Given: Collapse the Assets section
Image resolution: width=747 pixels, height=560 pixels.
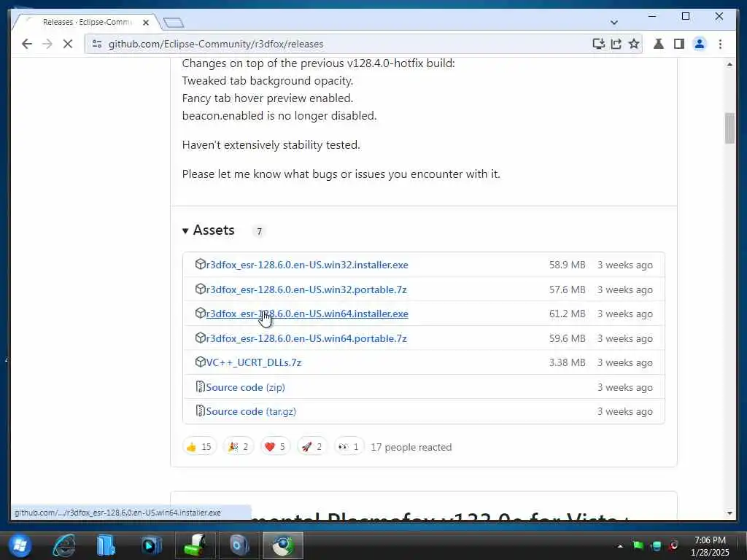Looking at the screenshot, I should (209, 230).
